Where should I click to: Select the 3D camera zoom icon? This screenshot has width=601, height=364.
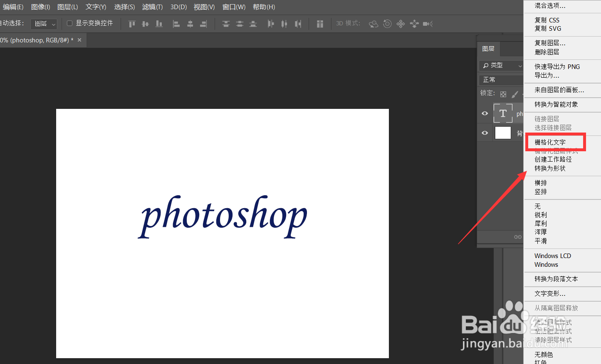click(428, 24)
